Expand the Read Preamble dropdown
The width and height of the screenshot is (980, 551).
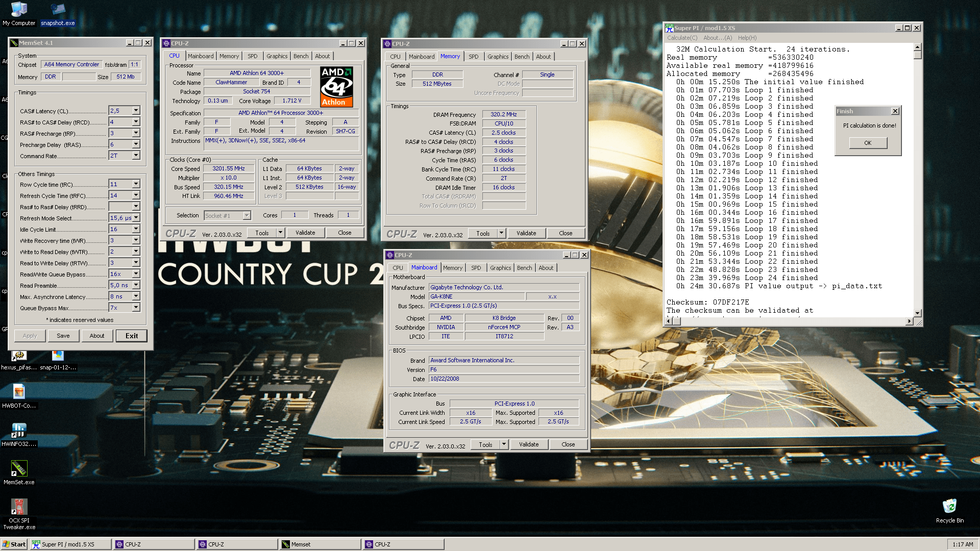pos(136,285)
